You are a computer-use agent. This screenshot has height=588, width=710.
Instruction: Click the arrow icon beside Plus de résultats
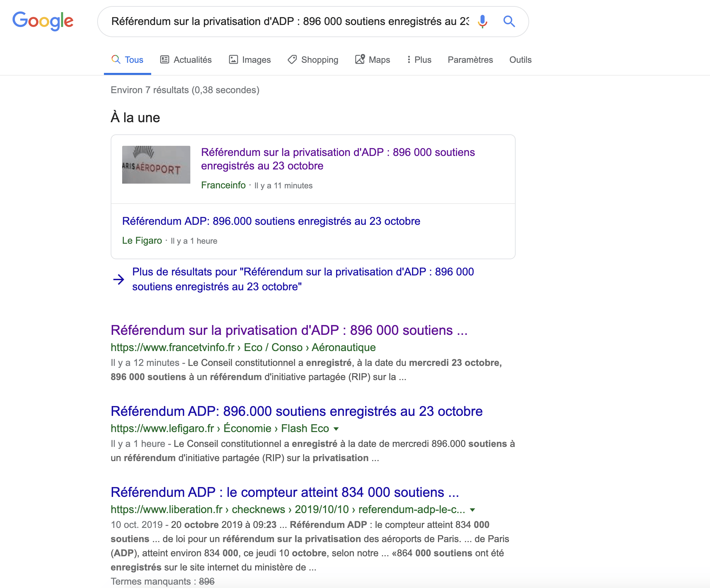(x=119, y=279)
